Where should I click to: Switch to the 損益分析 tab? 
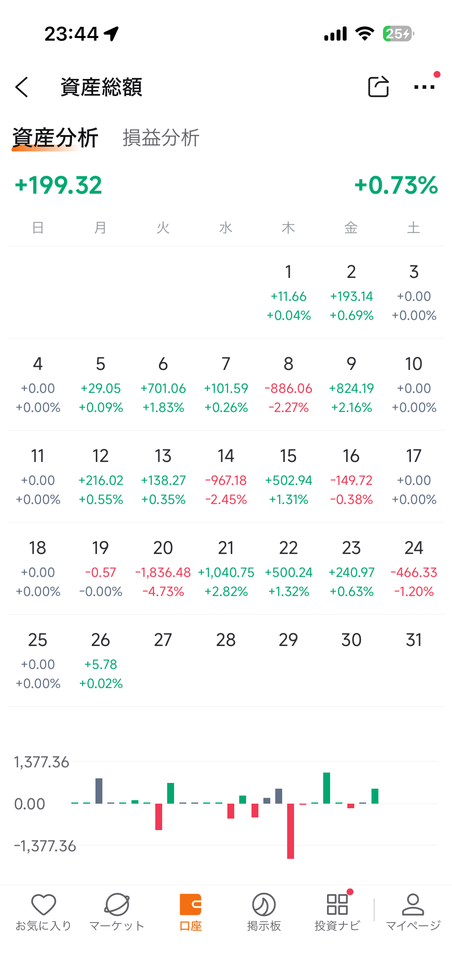click(x=161, y=138)
